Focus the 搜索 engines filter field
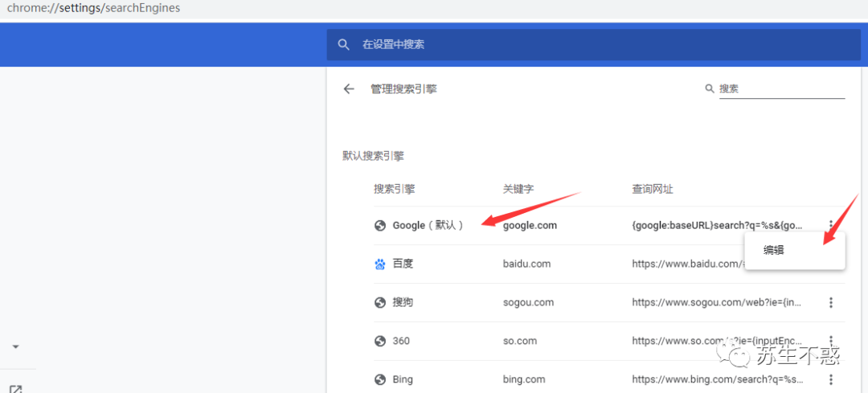Viewport: 868px width, 393px height. coord(782,88)
